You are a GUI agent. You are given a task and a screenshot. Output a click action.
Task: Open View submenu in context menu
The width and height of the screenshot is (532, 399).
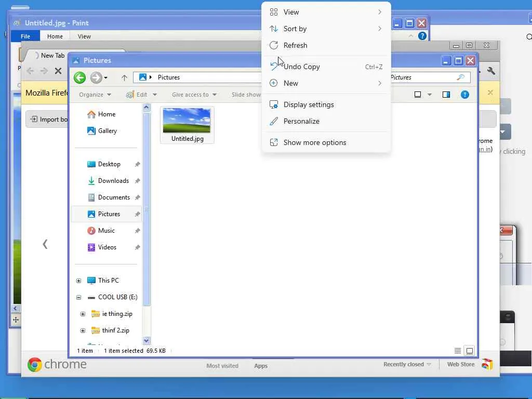pyautogui.click(x=326, y=12)
